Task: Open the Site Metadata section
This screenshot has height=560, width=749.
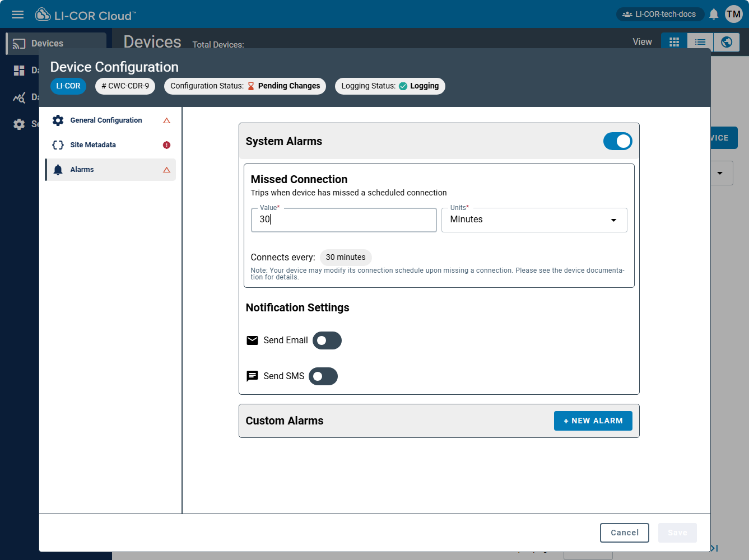Action: click(93, 145)
